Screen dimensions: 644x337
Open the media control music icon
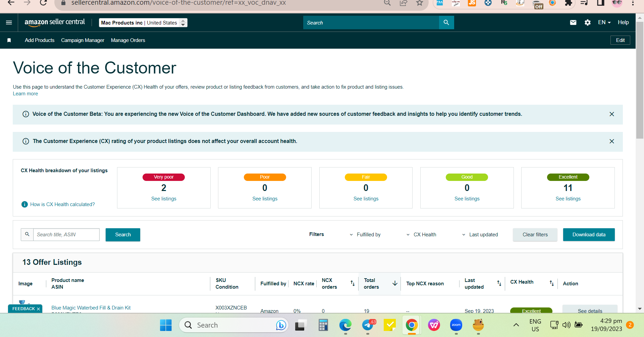[584, 3]
